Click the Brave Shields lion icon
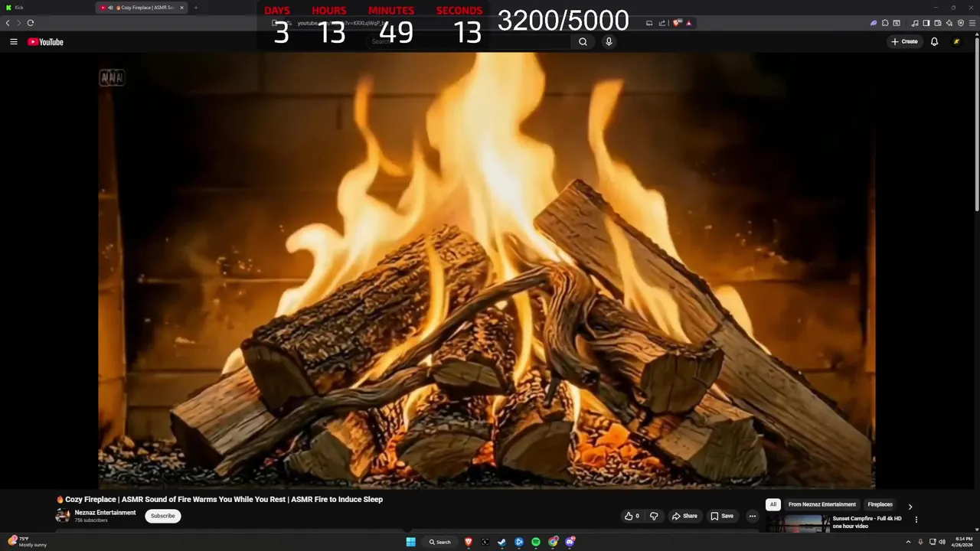Image resolution: width=980 pixels, height=551 pixels. pyautogui.click(x=677, y=23)
